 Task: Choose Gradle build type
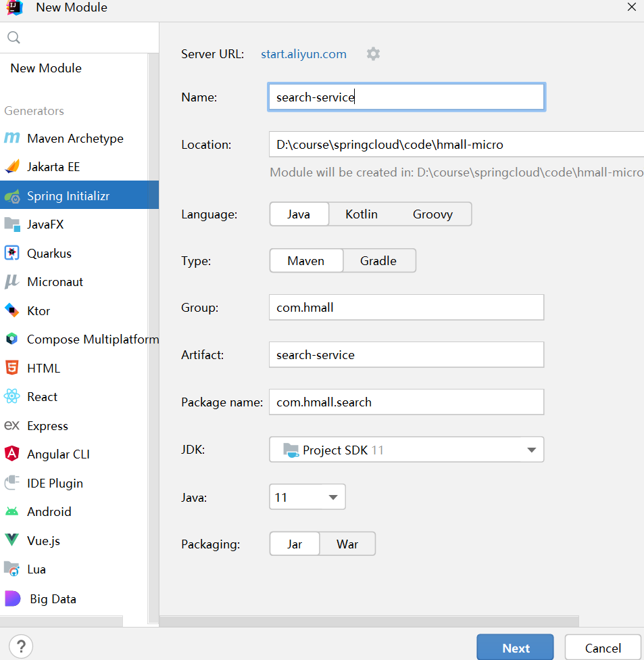pyautogui.click(x=378, y=261)
